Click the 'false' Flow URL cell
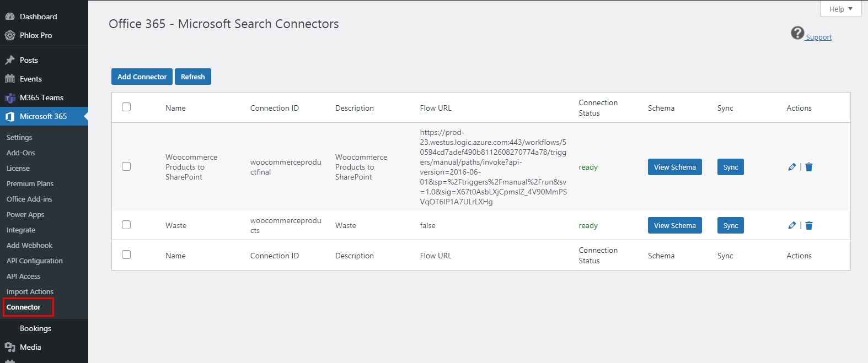The width and height of the screenshot is (868, 363). [428, 225]
